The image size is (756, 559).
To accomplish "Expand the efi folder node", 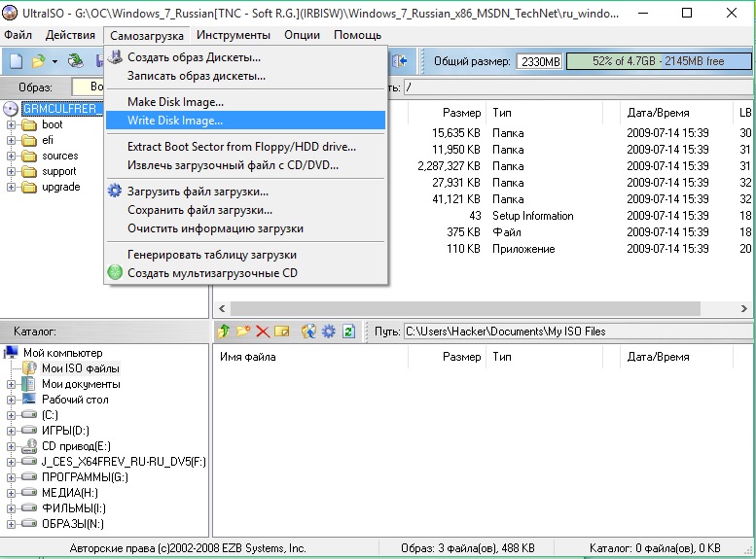I will click(11, 140).
